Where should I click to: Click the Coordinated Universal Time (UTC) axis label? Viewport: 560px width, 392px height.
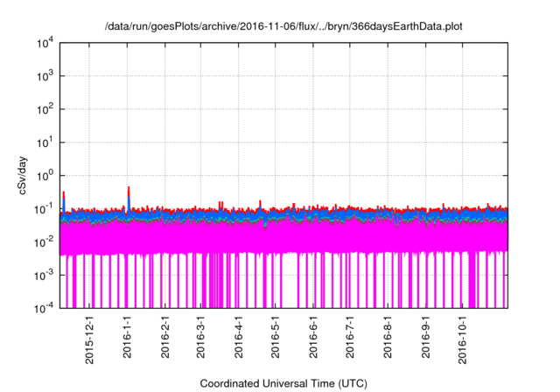point(283,384)
